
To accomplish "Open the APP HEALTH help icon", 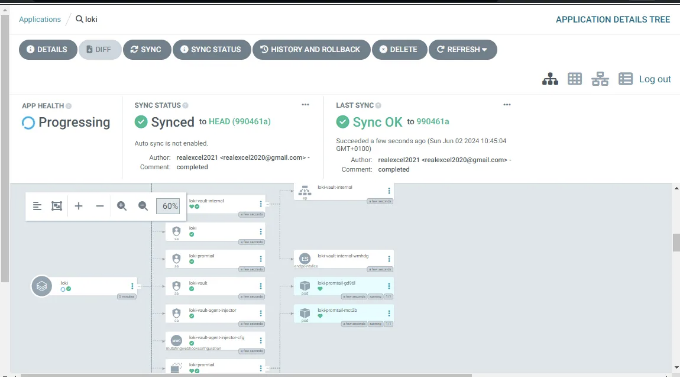I will coord(69,106).
